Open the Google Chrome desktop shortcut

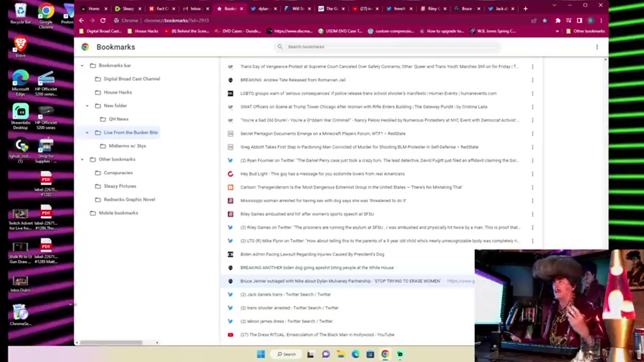tap(46, 15)
